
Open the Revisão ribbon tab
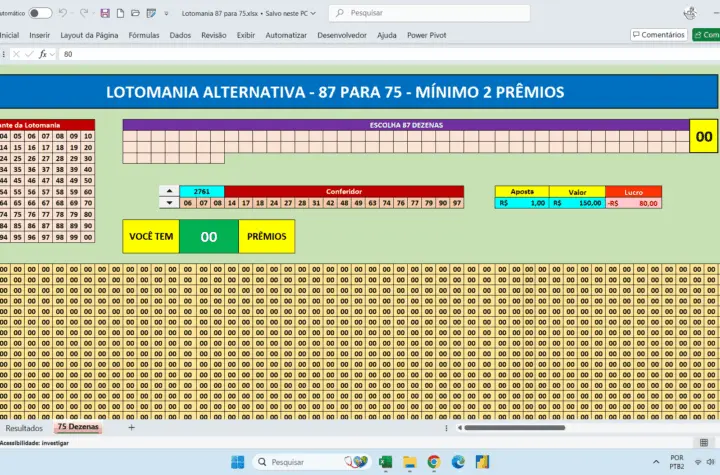click(x=214, y=35)
